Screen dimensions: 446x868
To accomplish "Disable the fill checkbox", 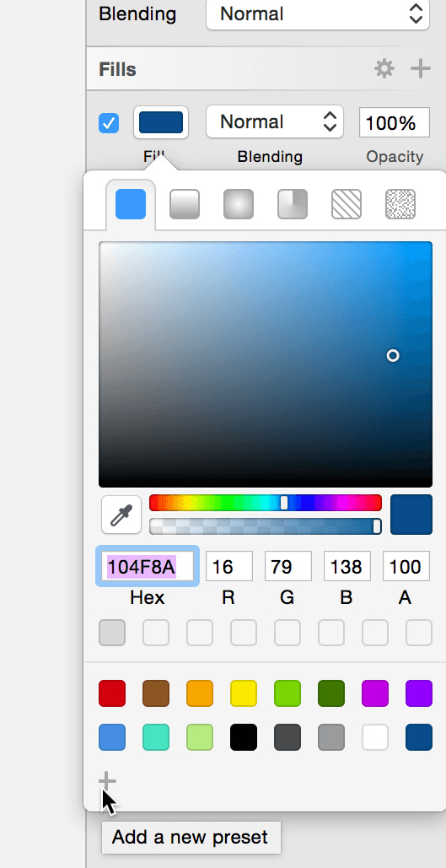I will (109, 123).
